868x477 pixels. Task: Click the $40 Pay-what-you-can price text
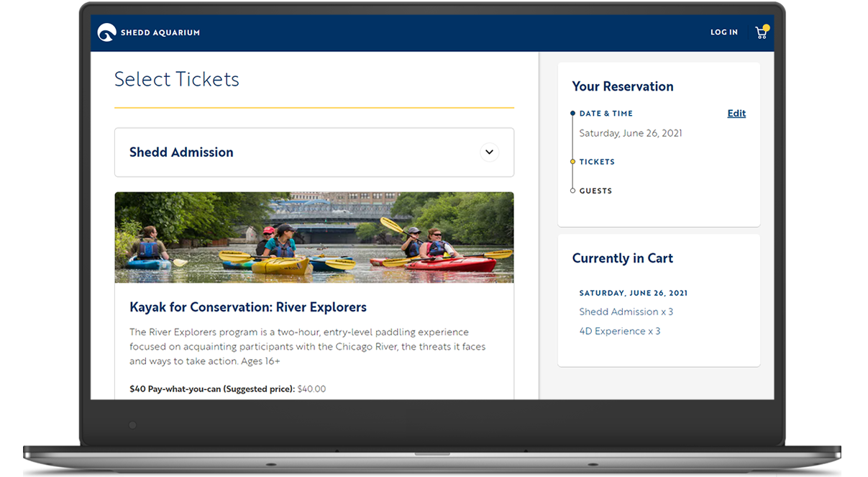point(211,389)
